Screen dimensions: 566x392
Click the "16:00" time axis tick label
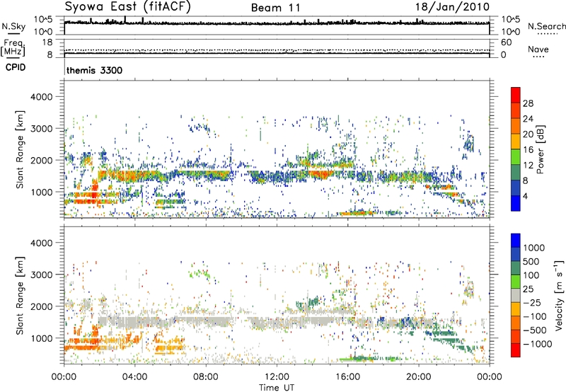(347, 377)
